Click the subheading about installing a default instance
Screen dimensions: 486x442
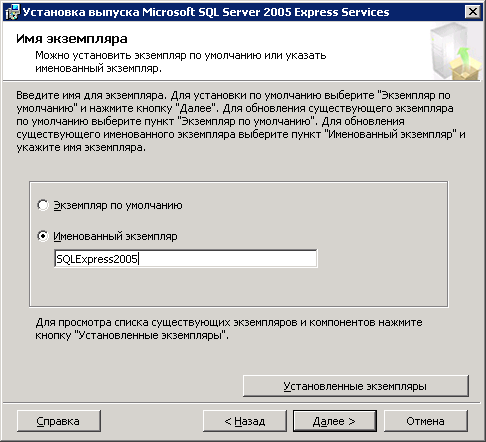tap(181, 62)
